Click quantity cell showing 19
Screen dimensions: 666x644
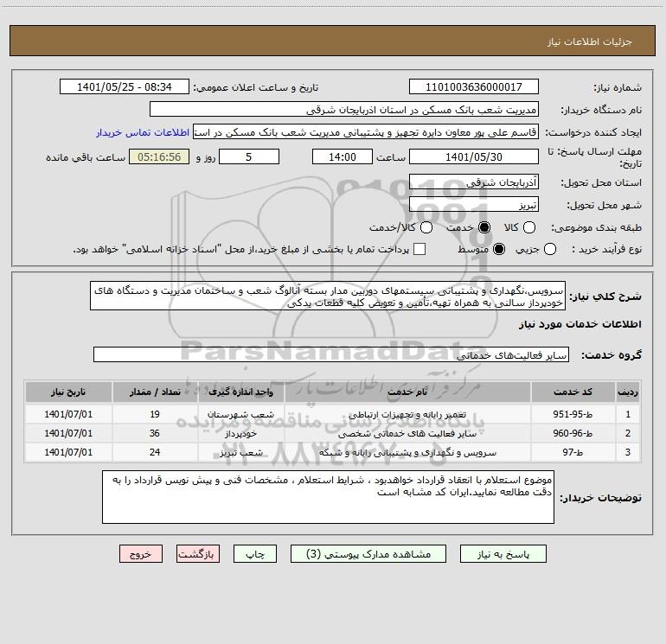[x=155, y=414]
